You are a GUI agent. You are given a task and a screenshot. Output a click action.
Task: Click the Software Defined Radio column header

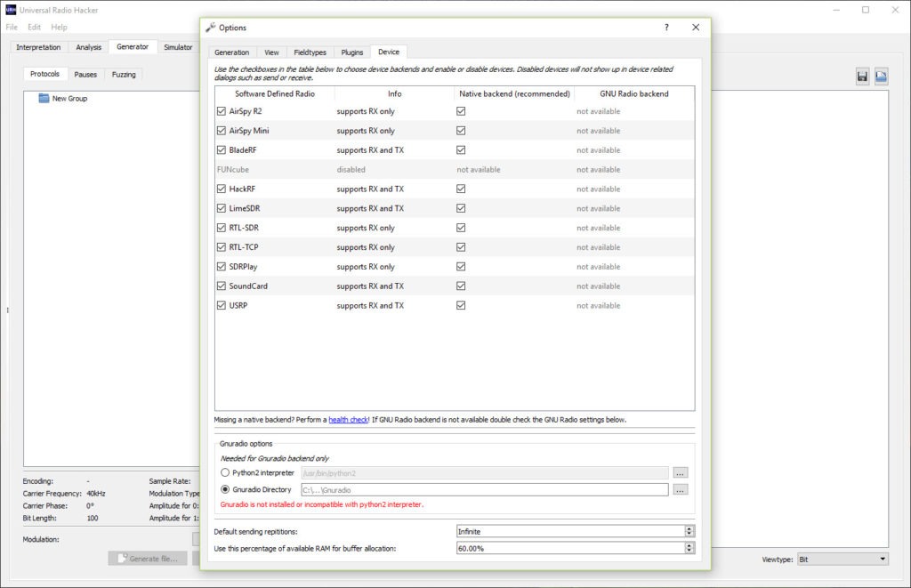point(275,93)
